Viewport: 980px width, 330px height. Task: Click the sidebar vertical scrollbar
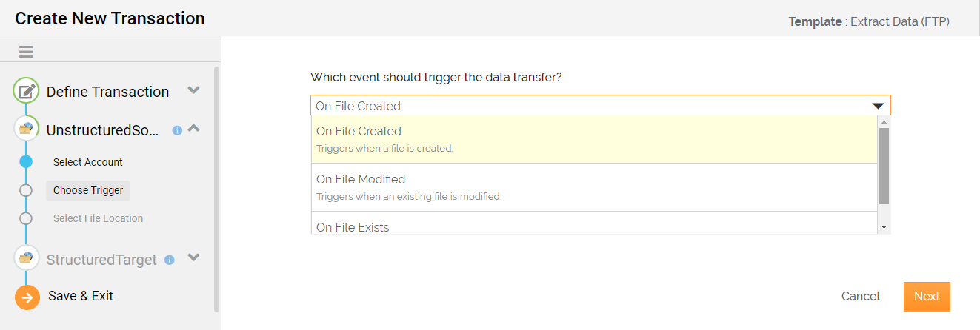[216, 189]
